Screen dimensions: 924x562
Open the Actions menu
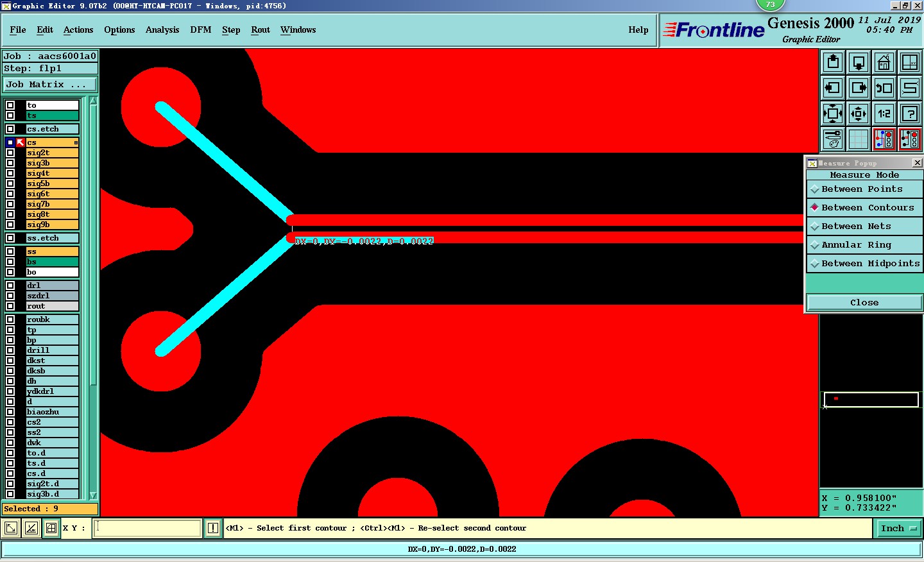[78, 30]
